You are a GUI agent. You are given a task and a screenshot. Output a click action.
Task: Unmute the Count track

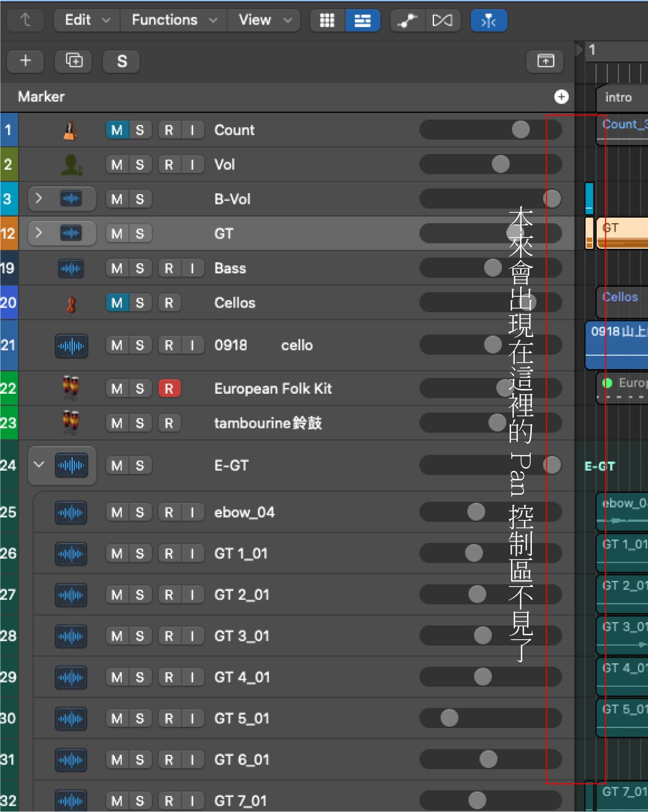click(x=117, y=130)
